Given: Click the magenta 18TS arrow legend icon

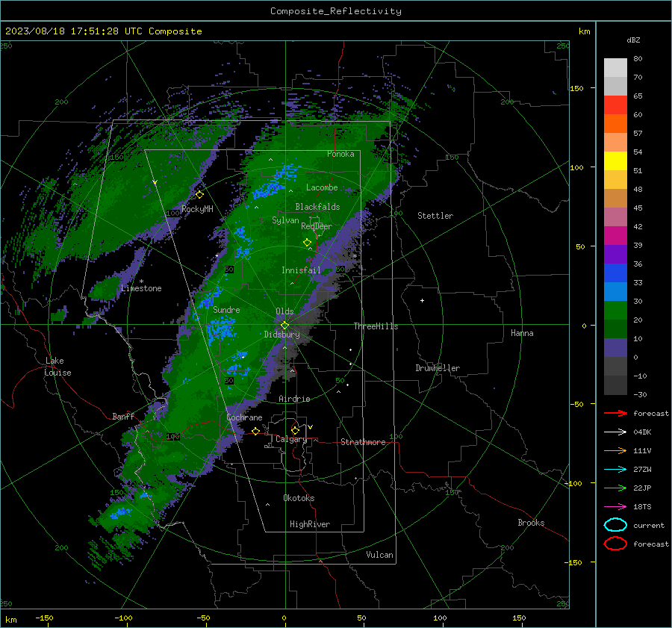Looking at the screenshot, I should tap(615, 507).
